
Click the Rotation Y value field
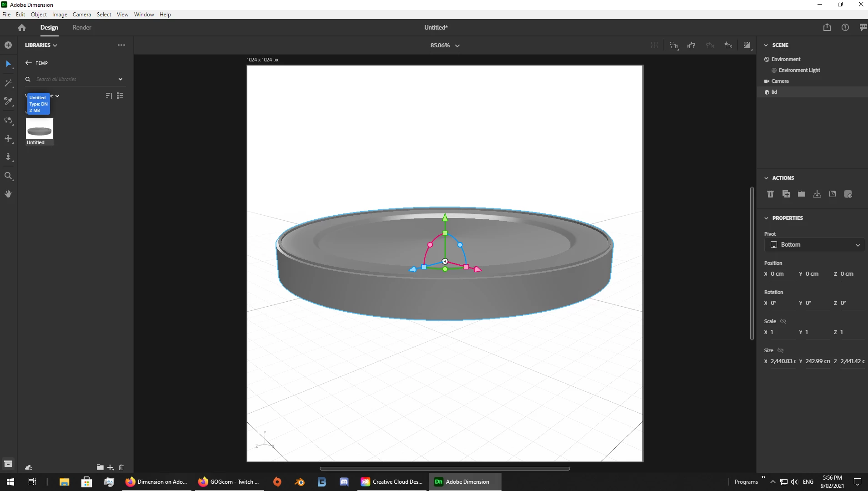[x=816, y=303]
